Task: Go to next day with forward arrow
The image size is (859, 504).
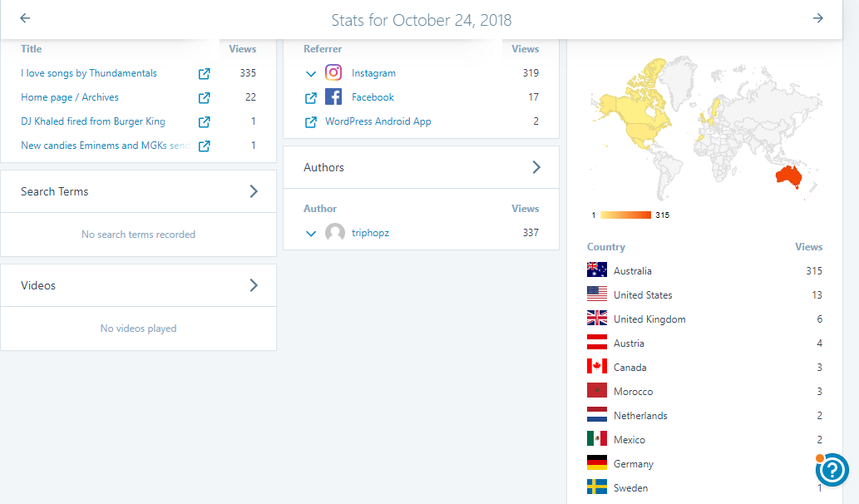Action: pos(818,18)
